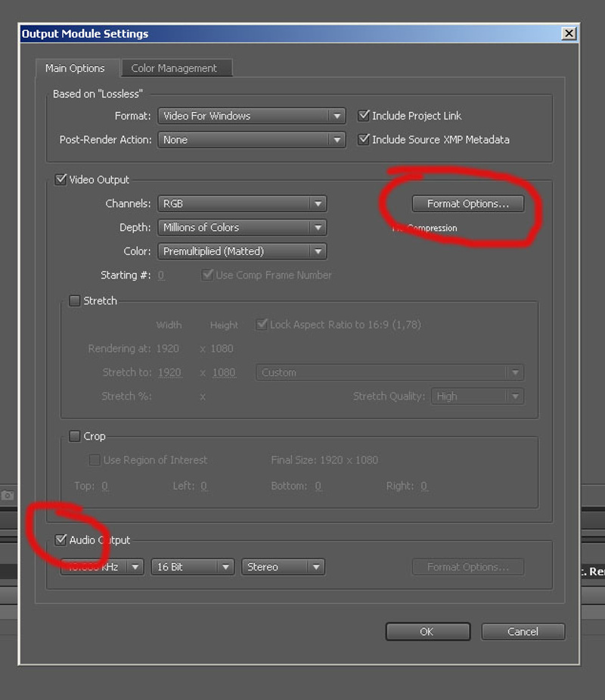This screenshot has width=605, height=700.
Task: Open the Post-Render Action dropdown
Action: pyautogui.click(x=252, y=140)
